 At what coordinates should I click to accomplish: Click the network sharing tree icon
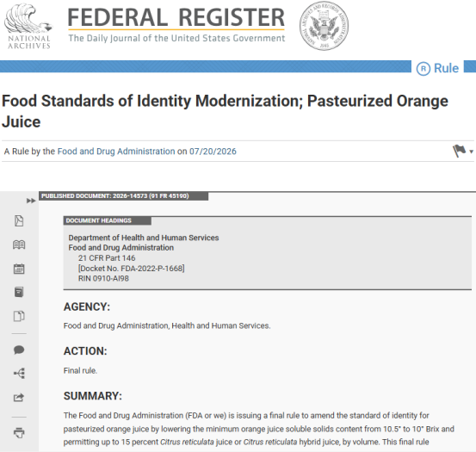click(20, 373)
